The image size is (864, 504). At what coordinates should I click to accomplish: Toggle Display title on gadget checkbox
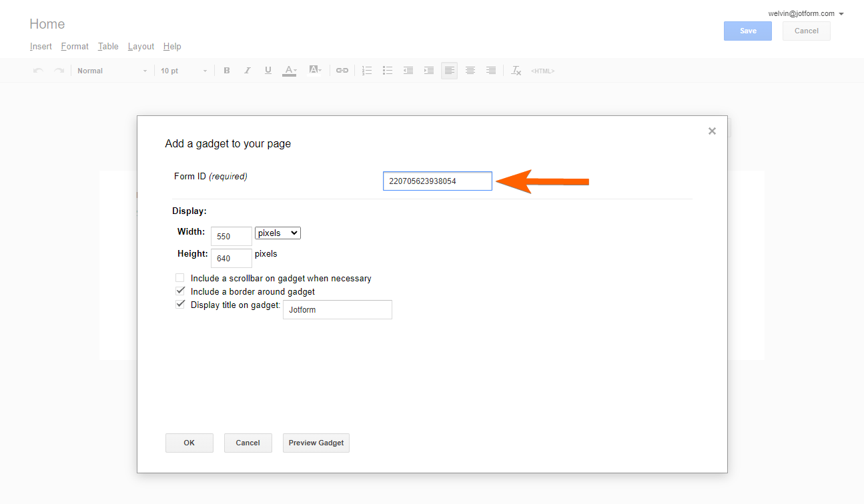click(x=180, y=305)
